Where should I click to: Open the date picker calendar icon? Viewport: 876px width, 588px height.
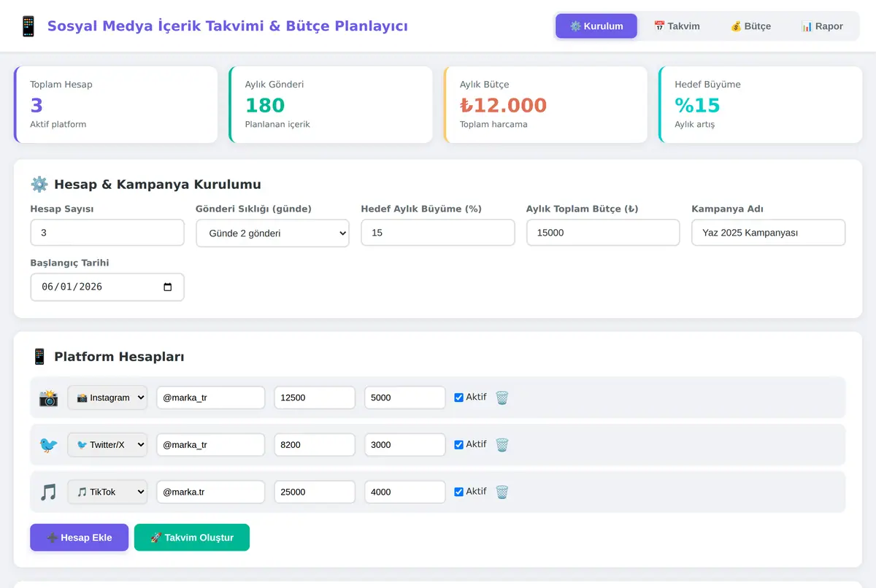click(x=168, y=287)
